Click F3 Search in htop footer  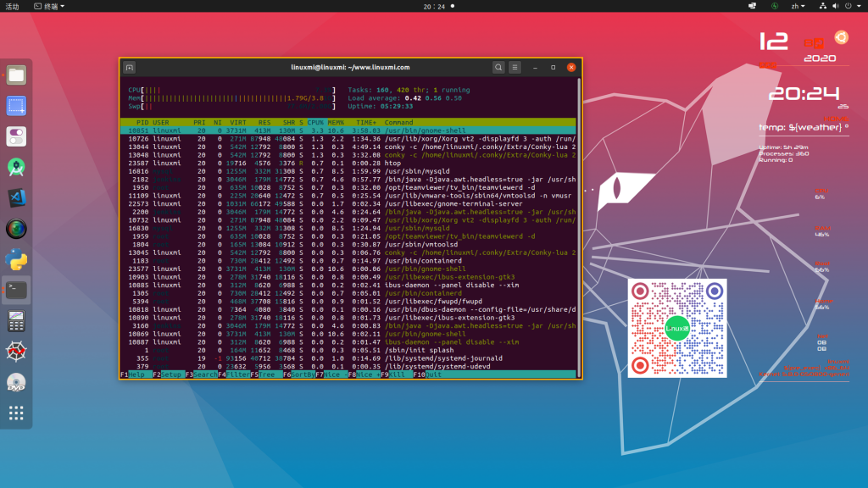point(202,374)
